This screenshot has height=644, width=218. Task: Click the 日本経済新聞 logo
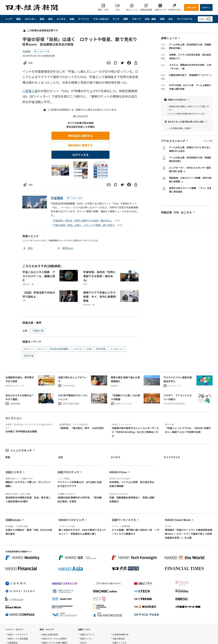coord(32,7)
